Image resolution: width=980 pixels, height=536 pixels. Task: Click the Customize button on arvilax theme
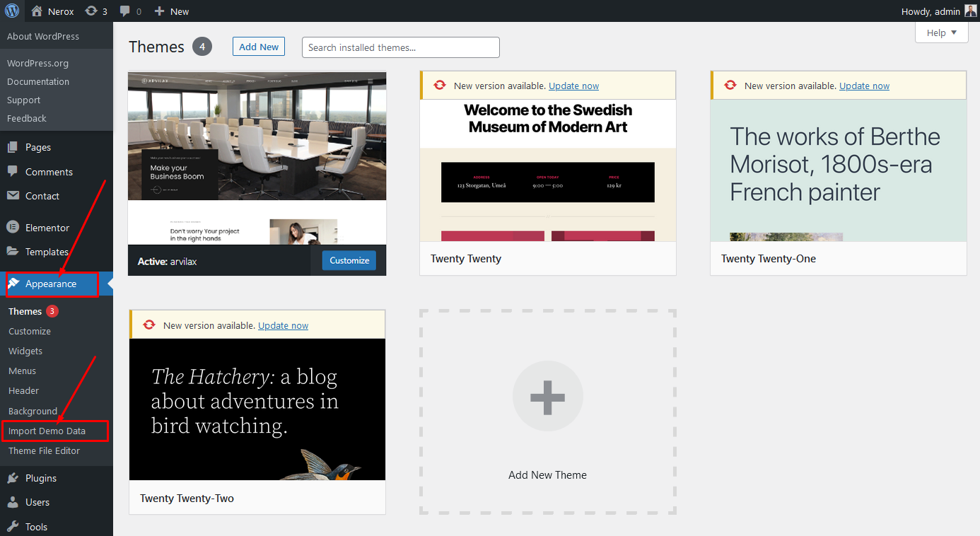click(349, 260)
